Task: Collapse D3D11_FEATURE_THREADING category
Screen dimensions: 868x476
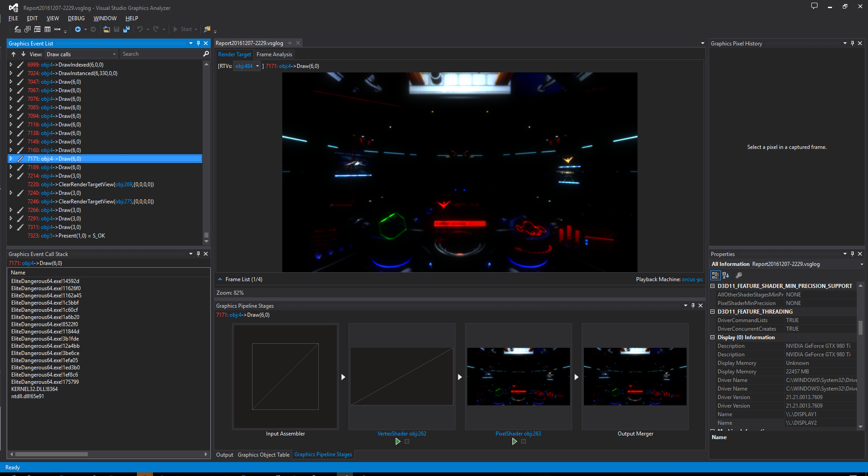Action: (x=713, y=311)
